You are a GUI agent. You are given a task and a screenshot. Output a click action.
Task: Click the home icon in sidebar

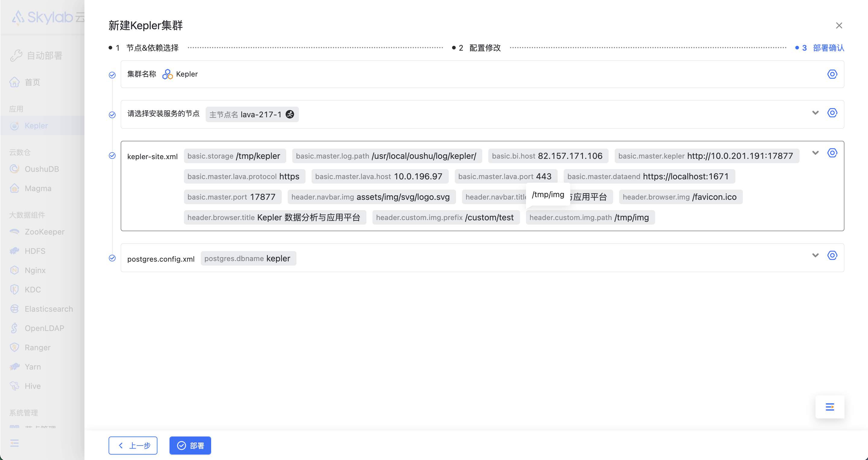click(14, 82)
